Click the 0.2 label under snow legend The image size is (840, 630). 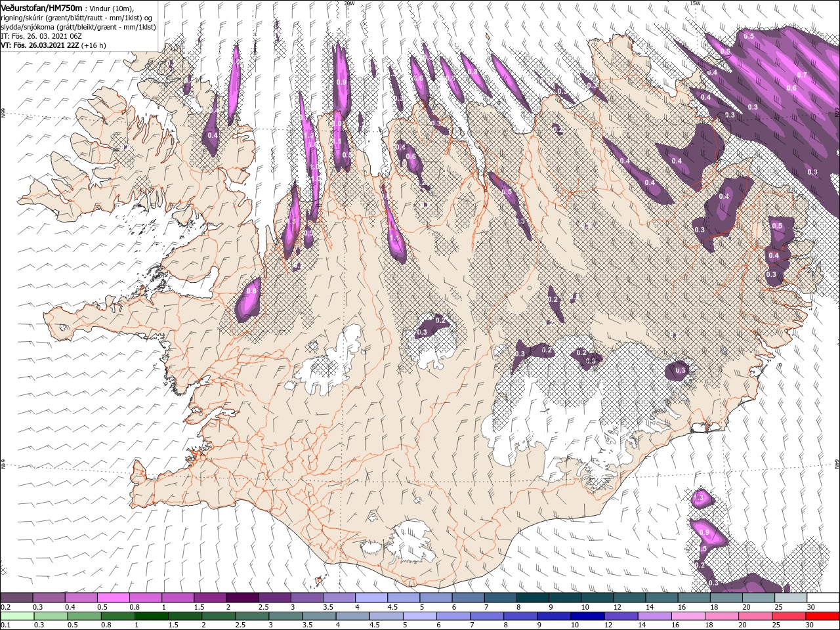click(6, 607)
